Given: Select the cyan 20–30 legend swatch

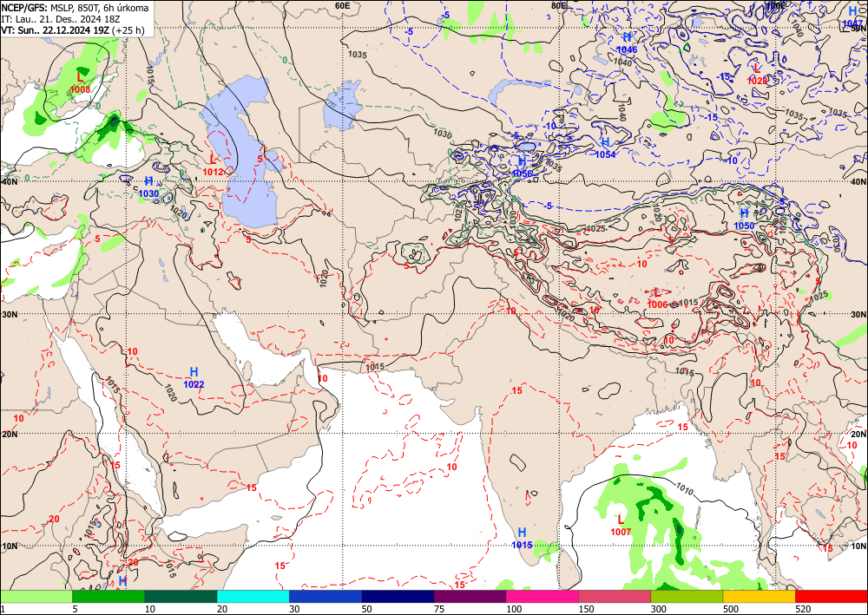Looking at the screenshot, I should 253,596.
